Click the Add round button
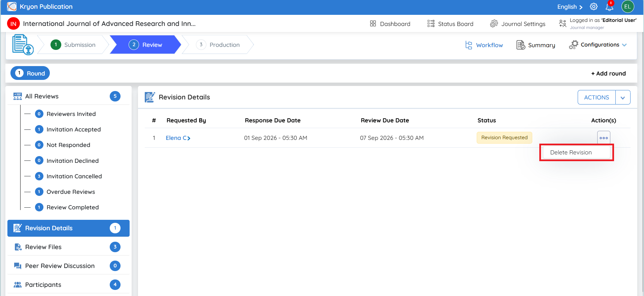The width and height of the screenshot is (644, 296). click(608, 73)
